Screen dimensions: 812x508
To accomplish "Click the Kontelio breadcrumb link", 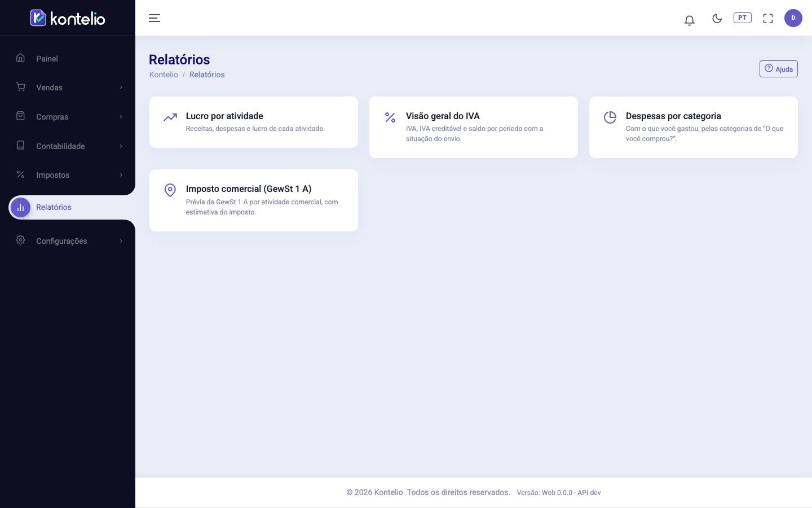I will pyautogui.click(x=164, y=75).
